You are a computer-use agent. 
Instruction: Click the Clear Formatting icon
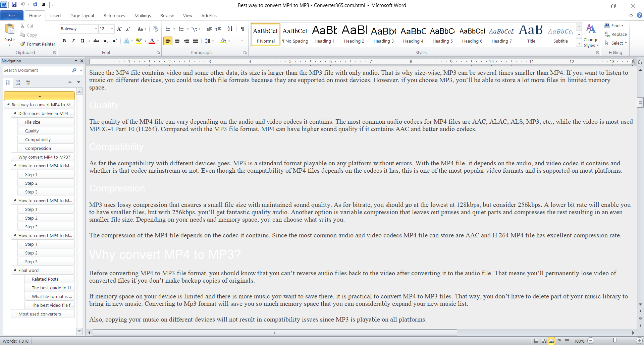pyautogui.click(x=155, y=29)
